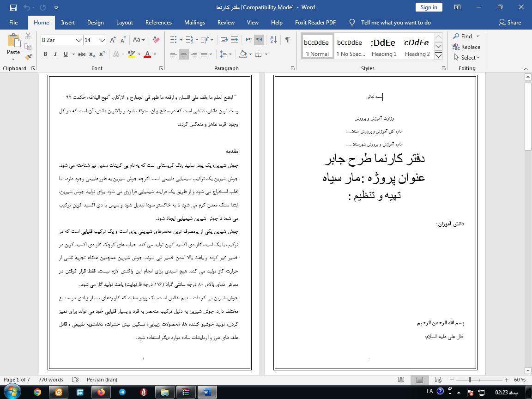This screenshot has width=532, height=399.
Task: Click the Cut scissors icon
Action: click(28, 36)
